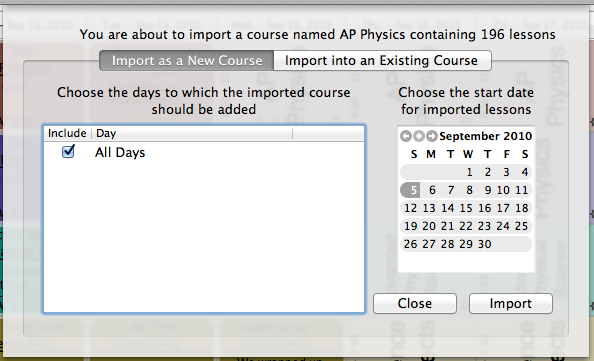Pick September 9 as start date

[488, 190]
